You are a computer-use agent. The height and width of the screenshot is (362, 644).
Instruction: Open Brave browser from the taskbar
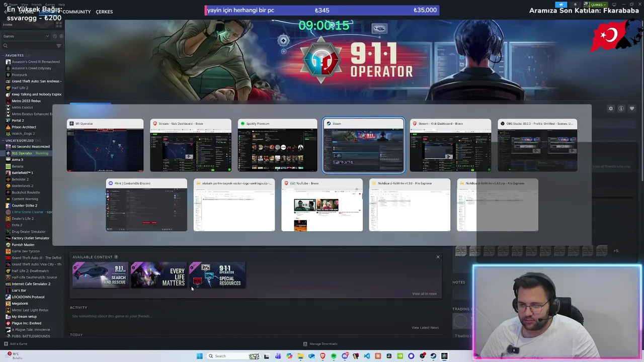click(x=323, y=356)
